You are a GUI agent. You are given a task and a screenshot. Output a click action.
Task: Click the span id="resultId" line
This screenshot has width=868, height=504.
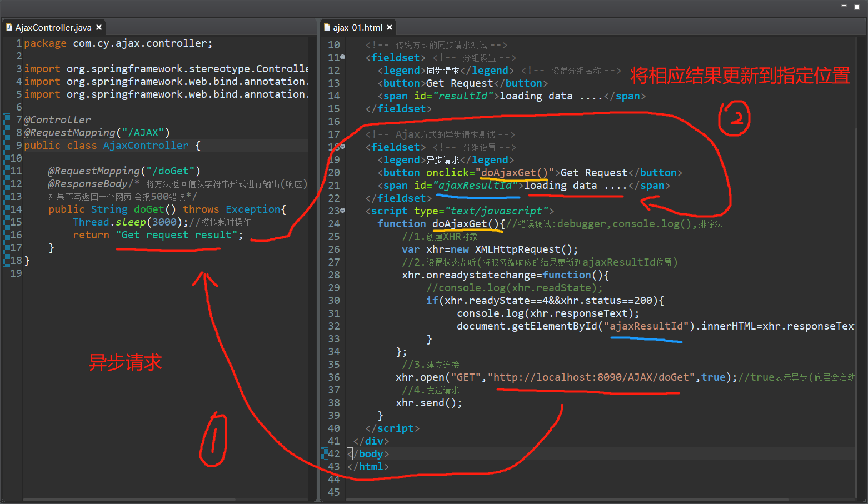pos(511,96)
